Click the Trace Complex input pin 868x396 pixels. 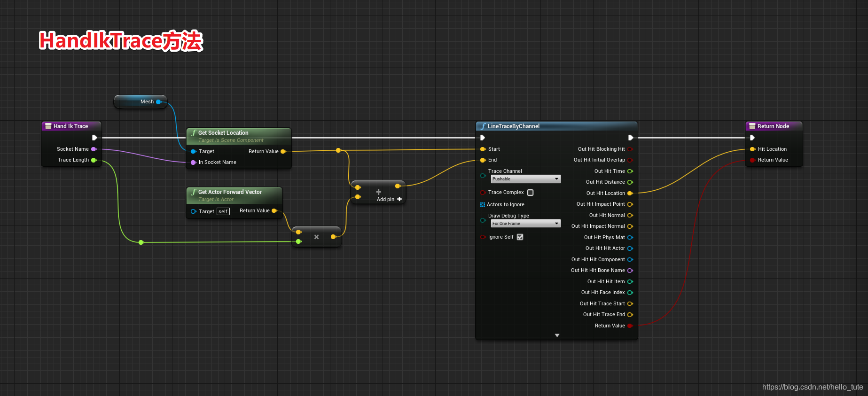[483, 193]
